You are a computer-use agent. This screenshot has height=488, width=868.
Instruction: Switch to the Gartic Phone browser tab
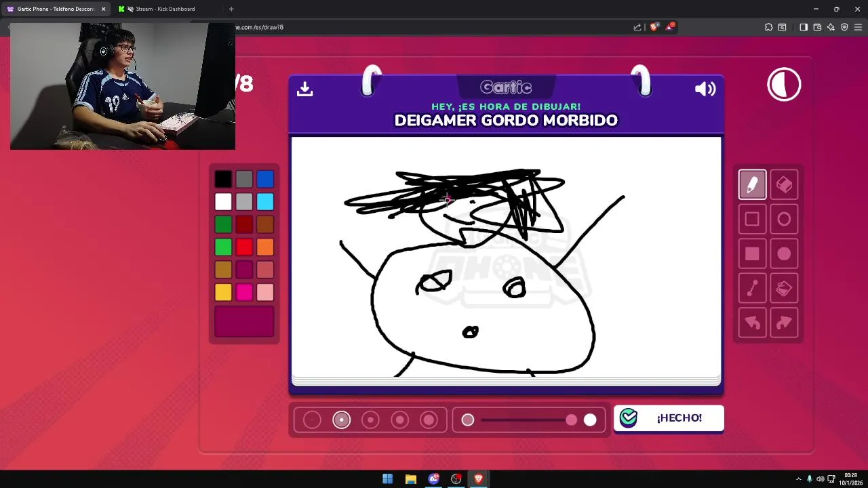point(54,9)
